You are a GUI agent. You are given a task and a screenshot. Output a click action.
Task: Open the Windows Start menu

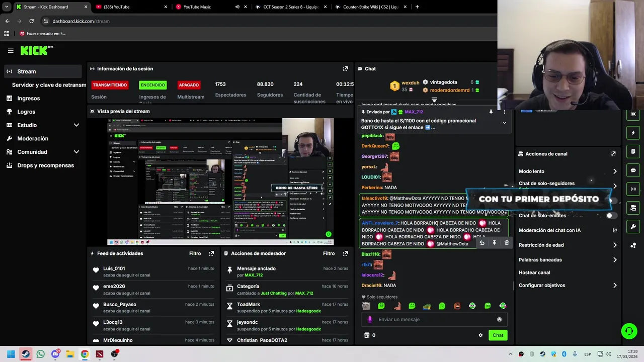tap(11, 354)
